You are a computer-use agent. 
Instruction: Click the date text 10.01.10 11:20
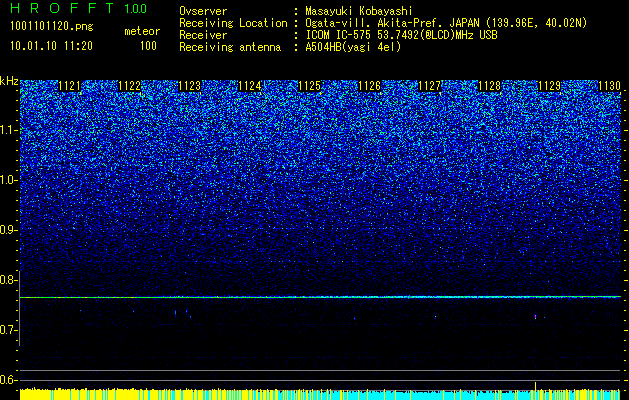pyautogui.click(x=51, y=46)
